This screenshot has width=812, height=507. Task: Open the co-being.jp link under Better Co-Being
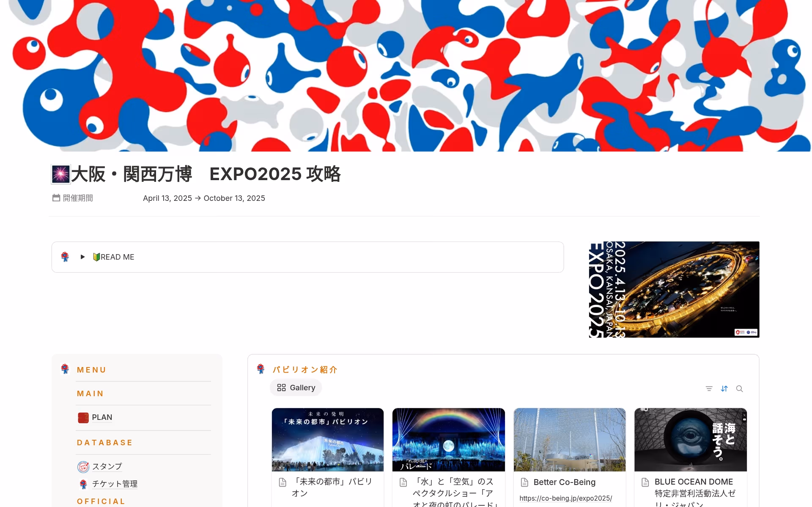pyautogui.click(x=566, y=498)
